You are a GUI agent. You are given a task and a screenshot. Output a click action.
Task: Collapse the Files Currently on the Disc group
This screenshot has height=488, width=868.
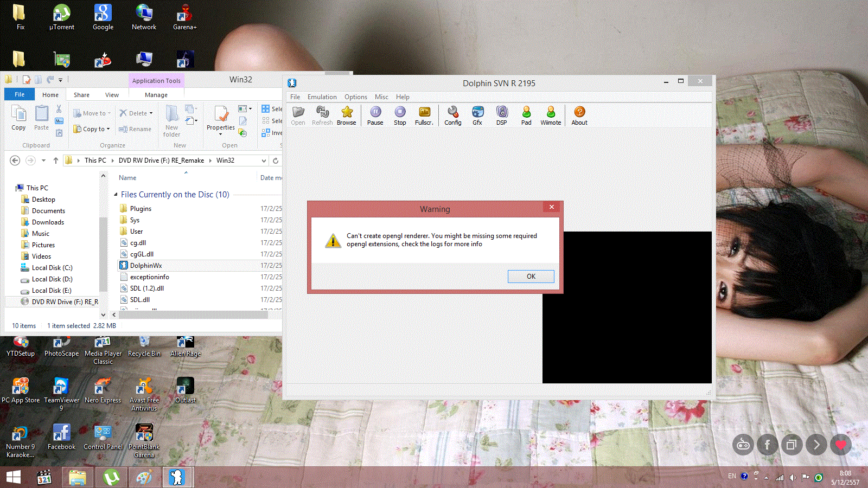pyautogui.click(x=116, y=195)
